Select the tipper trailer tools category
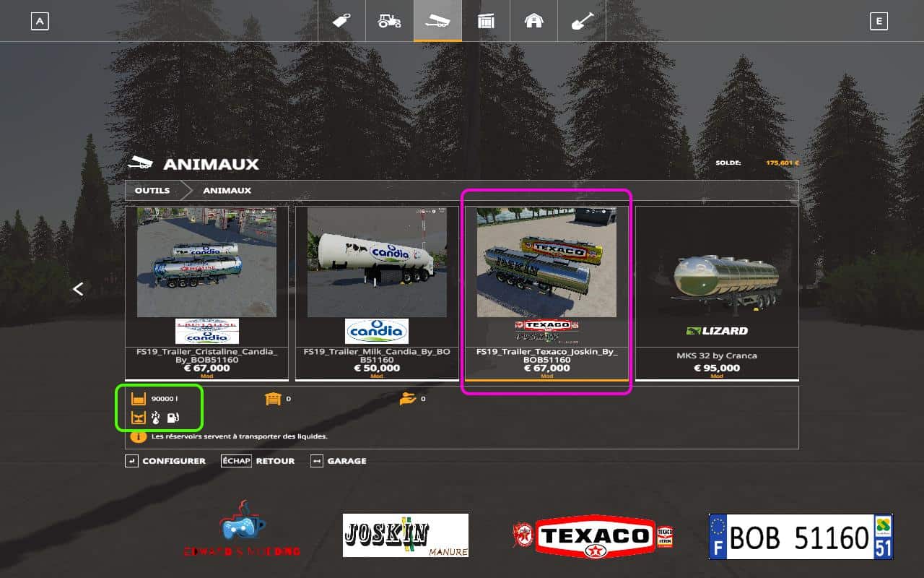 click(x=437, y=21)
